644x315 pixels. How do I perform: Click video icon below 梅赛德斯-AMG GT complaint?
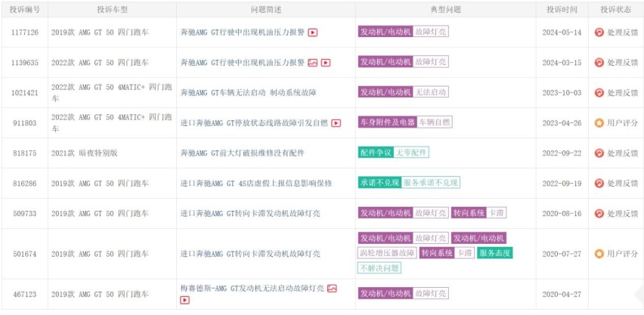pyautogui.click(x=185, y=300)
